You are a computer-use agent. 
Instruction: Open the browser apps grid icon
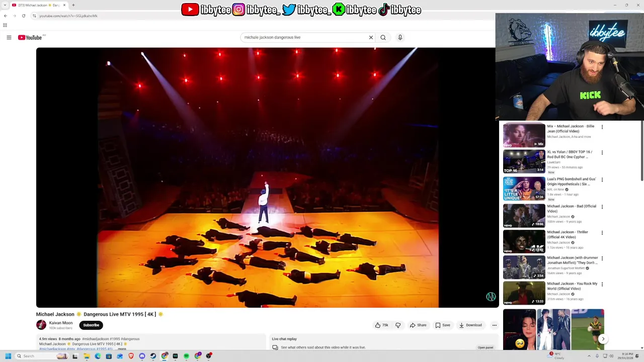(5, 25)
